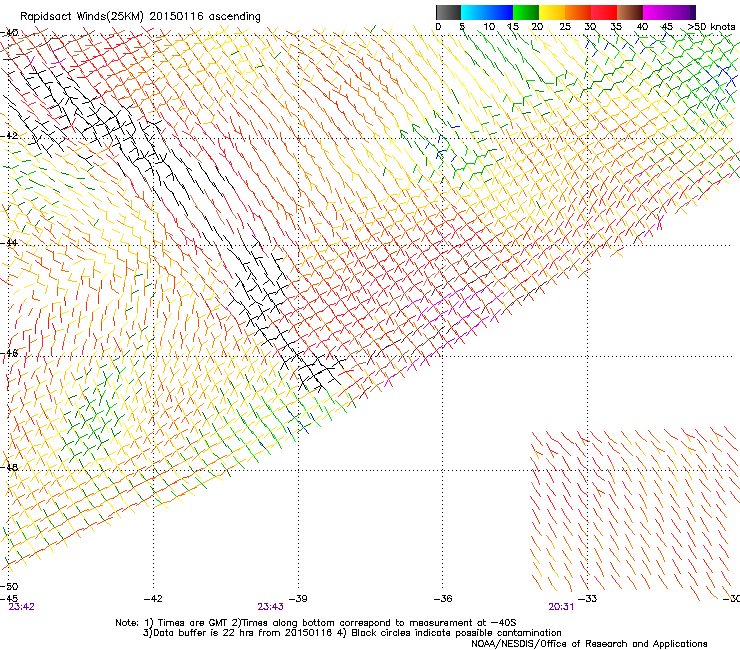Click the "-39" longitude axis label

(298, 599)
